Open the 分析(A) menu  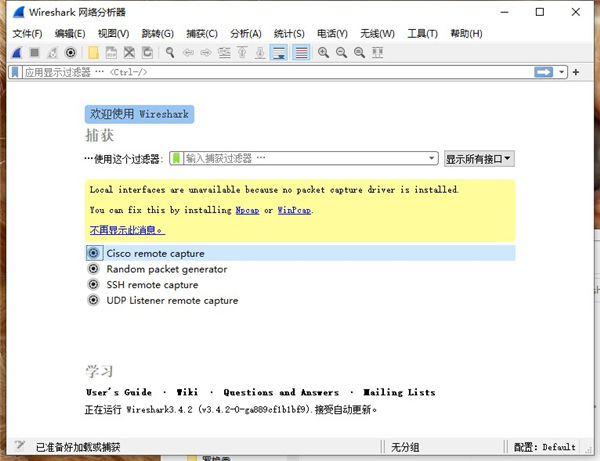(246, 34)
